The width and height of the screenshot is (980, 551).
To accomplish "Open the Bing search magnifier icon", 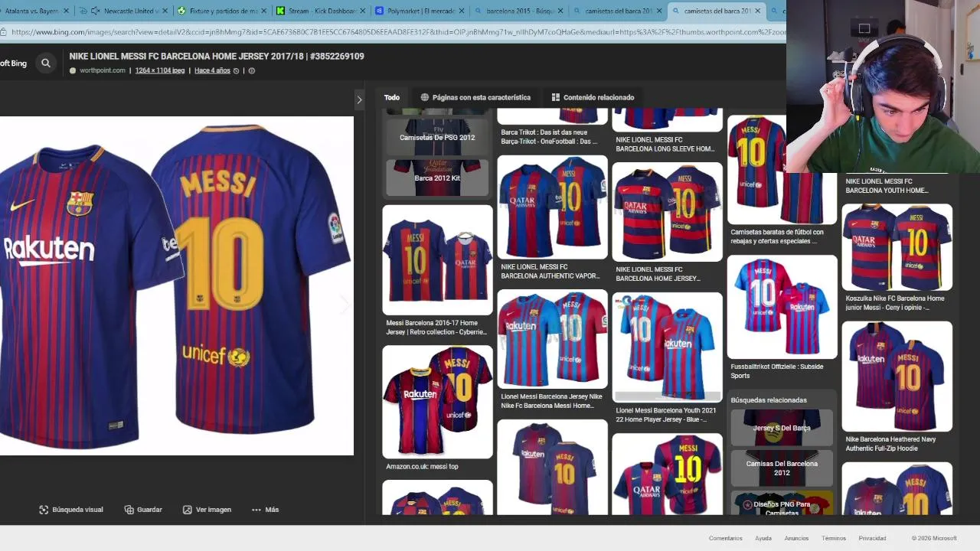I will tap(46, 64).
